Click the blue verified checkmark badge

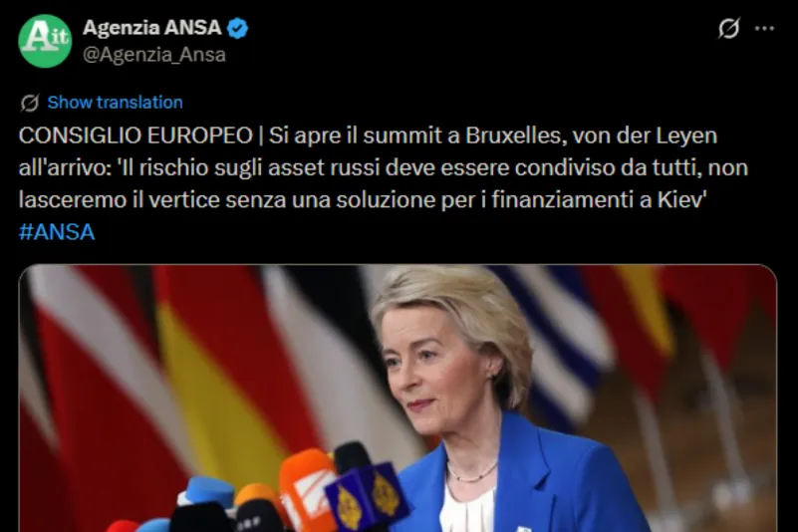pos(237,28)
